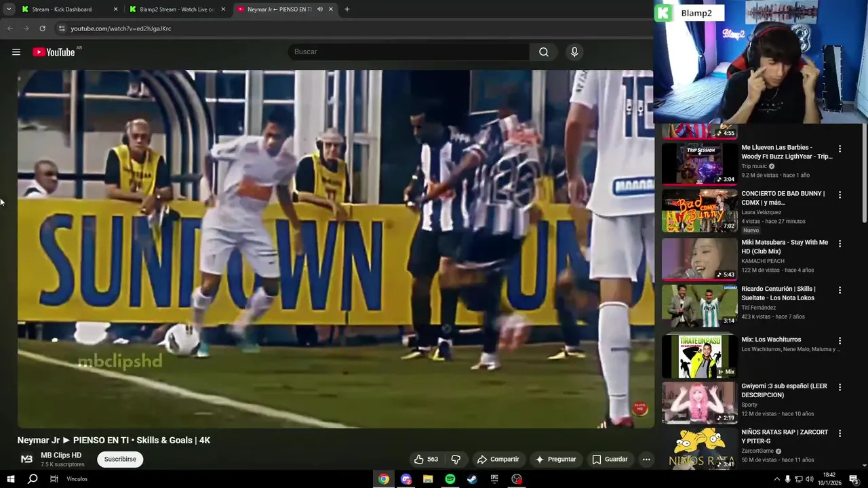Screen dimensions: 868x488
Task: Open the MB Clips HD channel name
Action: click(61, 455)
